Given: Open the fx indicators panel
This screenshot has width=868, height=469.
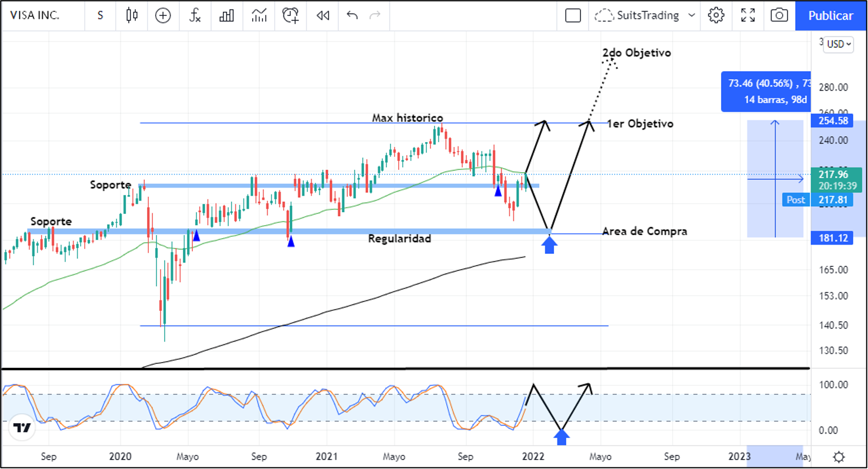Looking at the screenshot, I should click(x=195, y=16).
